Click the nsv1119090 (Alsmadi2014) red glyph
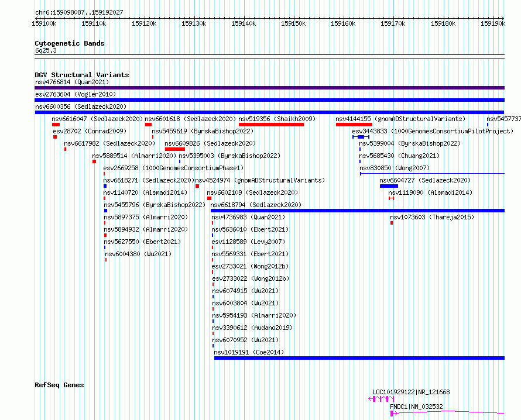 (x=392, y=198)
